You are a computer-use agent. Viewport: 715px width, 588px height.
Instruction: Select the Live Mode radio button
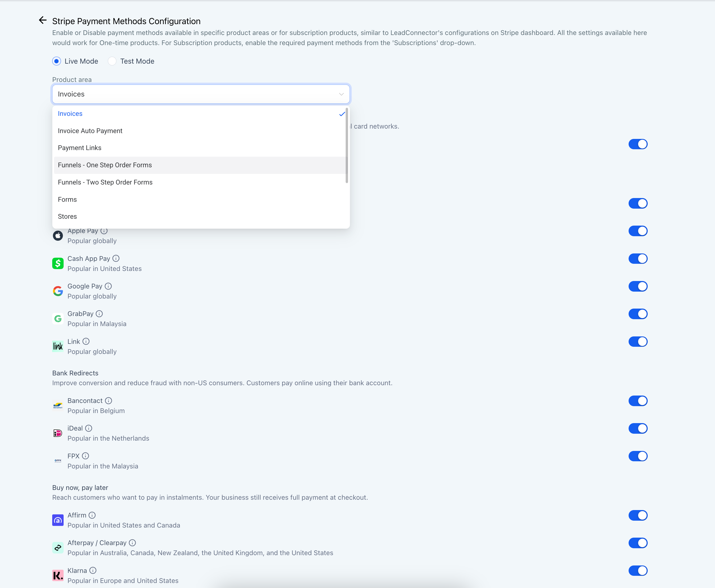[x=57, y=61]
